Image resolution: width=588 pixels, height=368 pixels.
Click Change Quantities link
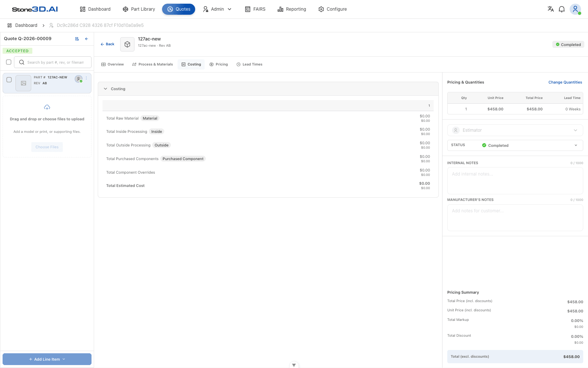click(565, 82)
